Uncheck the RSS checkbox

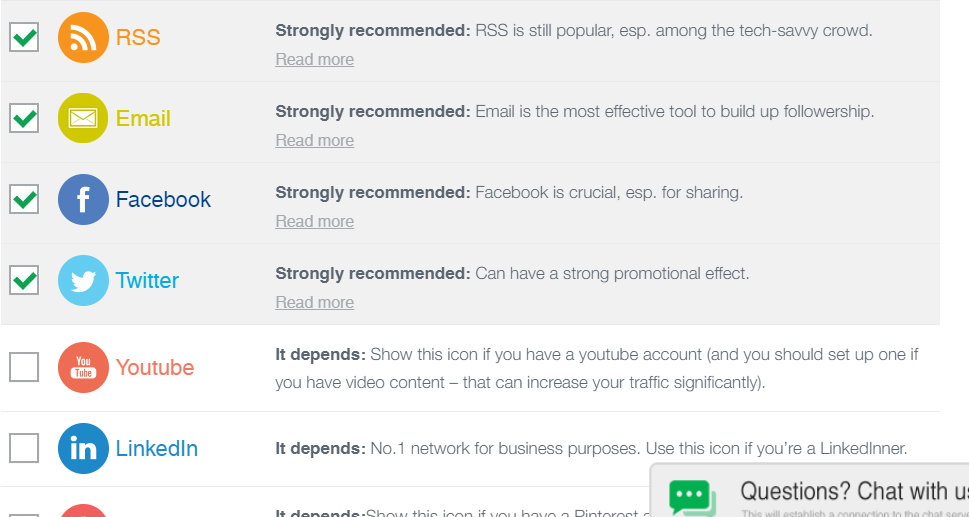click(x=24, y=38)
